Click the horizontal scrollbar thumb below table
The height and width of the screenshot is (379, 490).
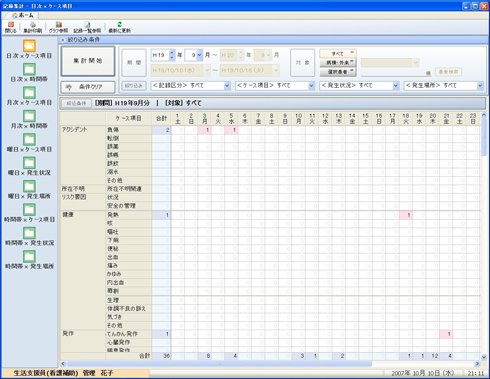coord(219,364)
